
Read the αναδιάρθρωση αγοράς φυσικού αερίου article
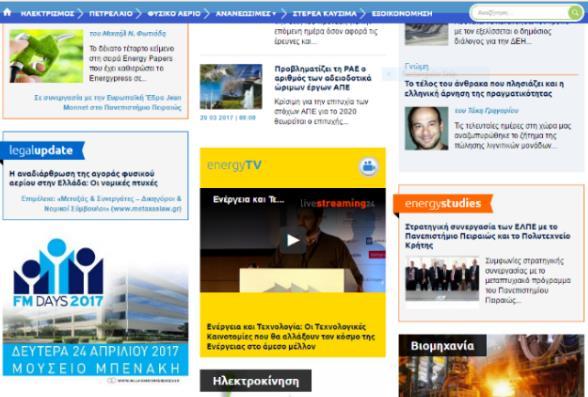[83, 178]
